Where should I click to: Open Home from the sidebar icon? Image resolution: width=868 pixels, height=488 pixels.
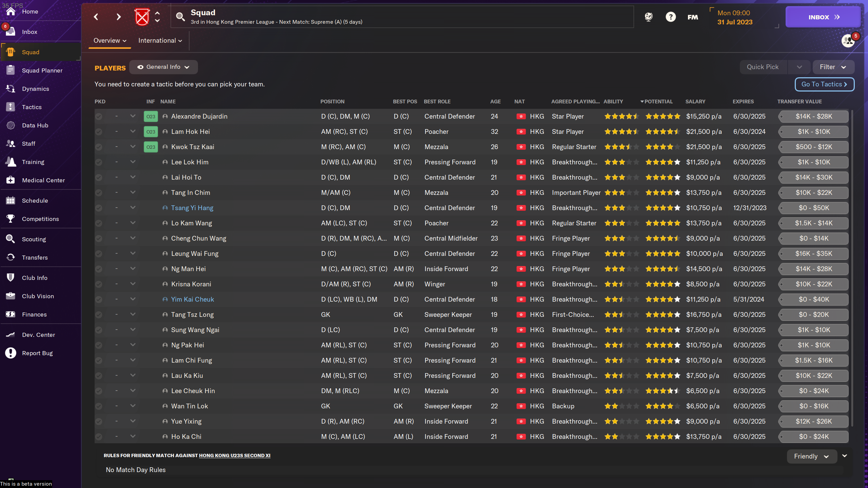click(11, 12)
